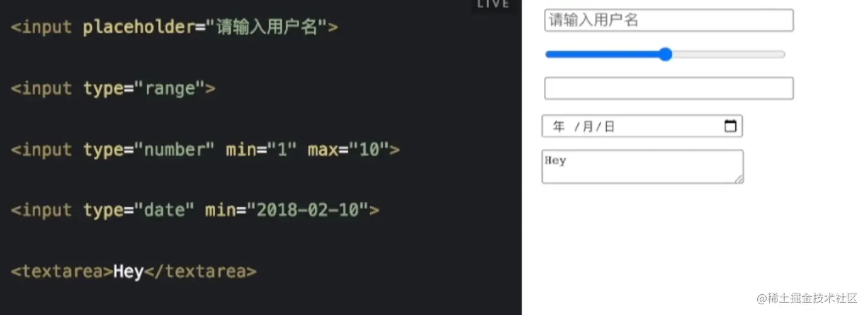Screen dimensions: 868x315
Task: Select the 月 month segment in the date field
Action: click(x=588, y=127)
